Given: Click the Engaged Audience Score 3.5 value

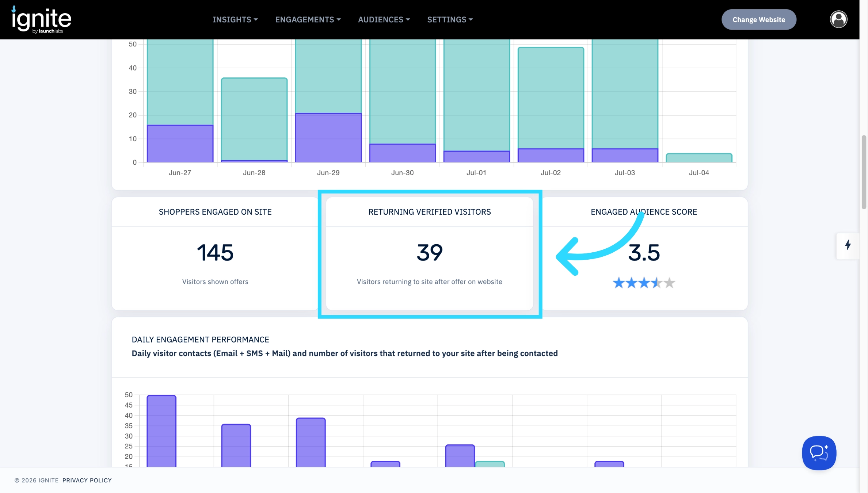Looking at the screenshot, I should [x=644, y=253].
